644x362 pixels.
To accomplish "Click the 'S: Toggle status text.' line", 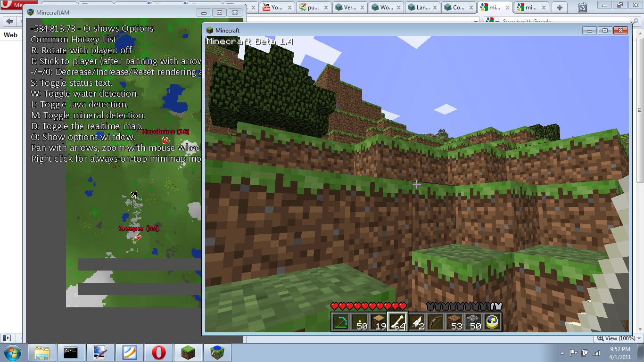I will coord(72,83).
